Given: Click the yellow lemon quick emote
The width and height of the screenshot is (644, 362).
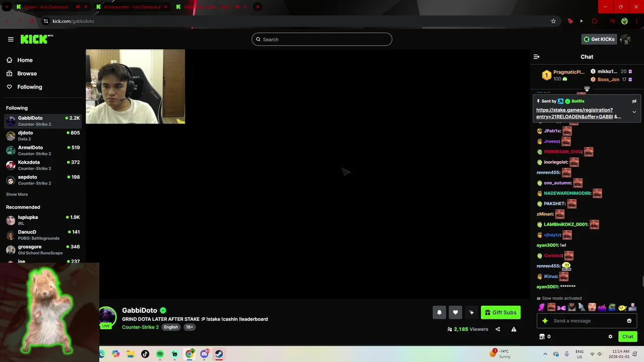Looking at the screenshot, I should (x=622, y=307).
